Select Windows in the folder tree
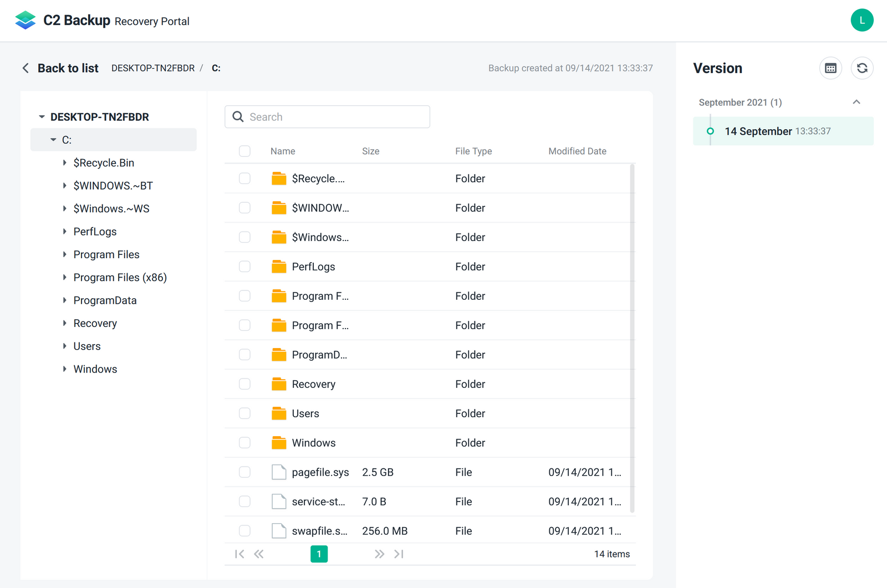887x588 pixels. pos(95,369)
